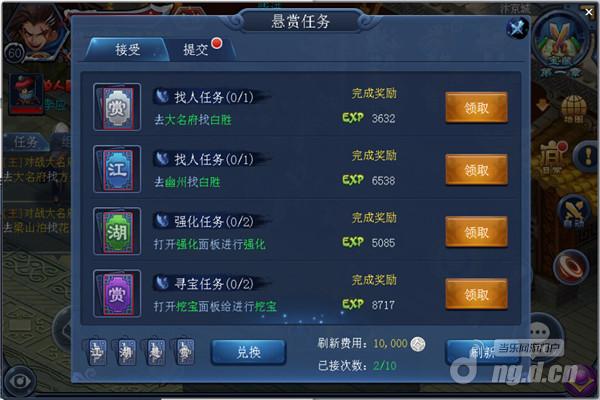The height and width of the screenshot is (400, 600).
Task: Click the silver coin beside 刷新费用
Action: tap(417, 344)
